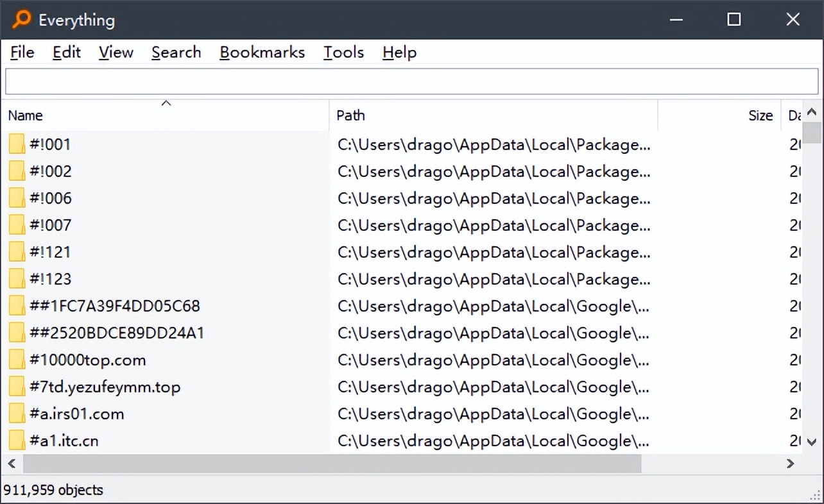Click the folder icon beside ##1FC7A39F4DD05C68

click(x=17, y=306)
